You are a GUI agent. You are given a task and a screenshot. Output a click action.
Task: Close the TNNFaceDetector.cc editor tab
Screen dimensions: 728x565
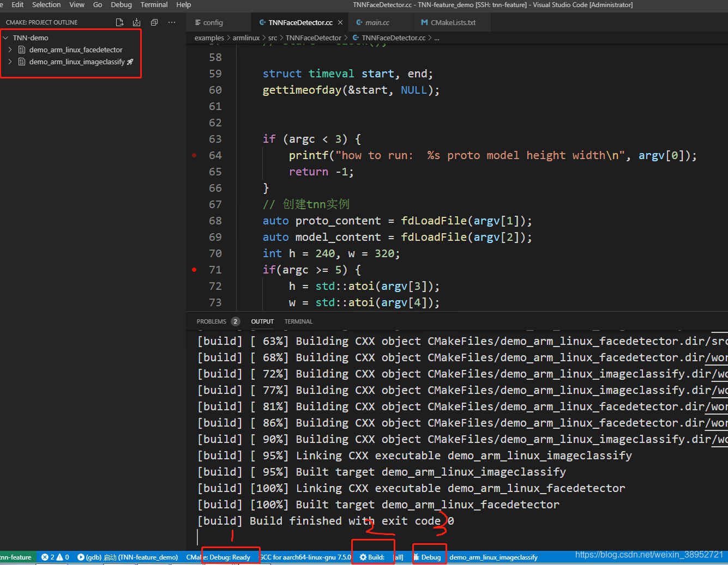[x=340, y=22]
